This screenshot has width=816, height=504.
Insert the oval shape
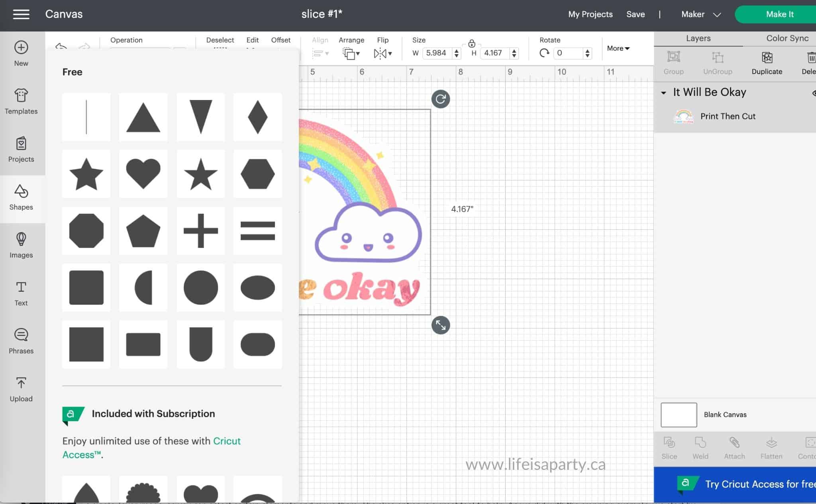click(x=257, y=287)
